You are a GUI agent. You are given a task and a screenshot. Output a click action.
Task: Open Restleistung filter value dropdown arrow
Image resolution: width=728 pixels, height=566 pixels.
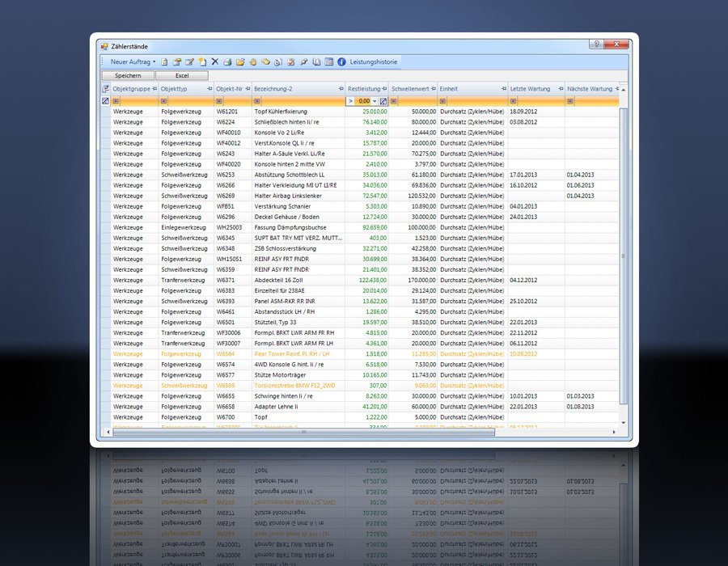click(375, 101)
